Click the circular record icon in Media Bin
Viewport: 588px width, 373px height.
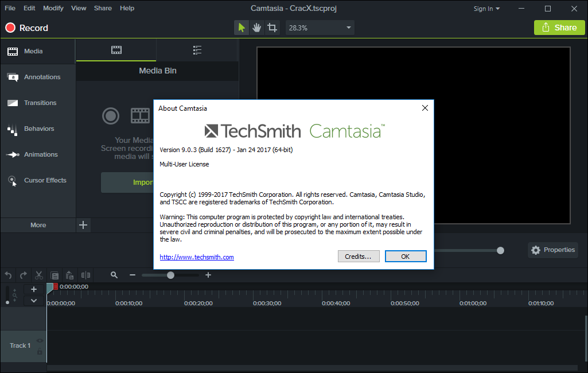click(111, 116)
